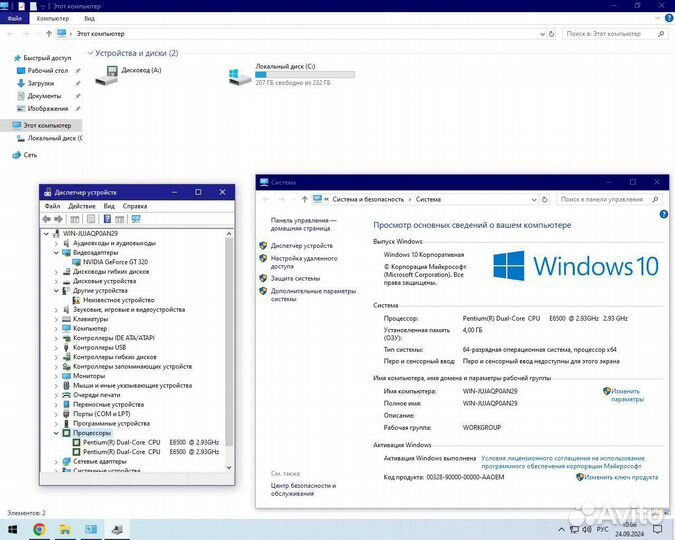The height and width of the screenshot is (540, 675).
Task: Open the Действие menu in Device Manager
Action: tap(81, 206)
